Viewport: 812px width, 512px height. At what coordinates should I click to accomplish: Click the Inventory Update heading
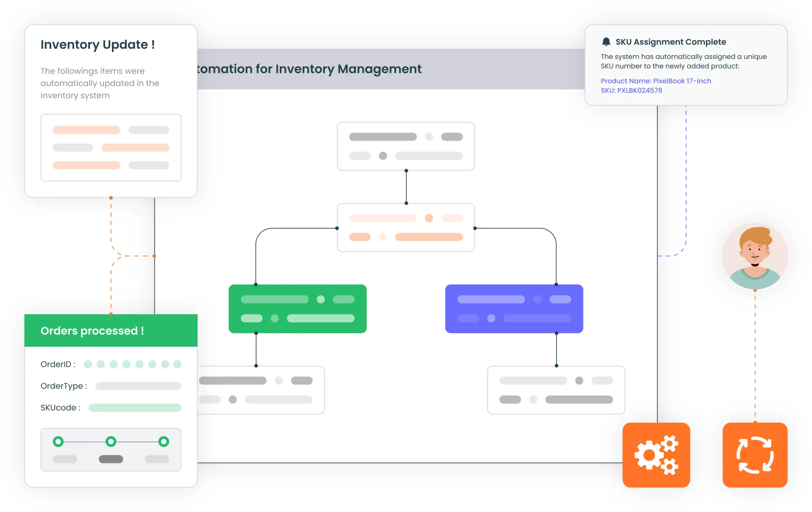click(x=98, y=44)
